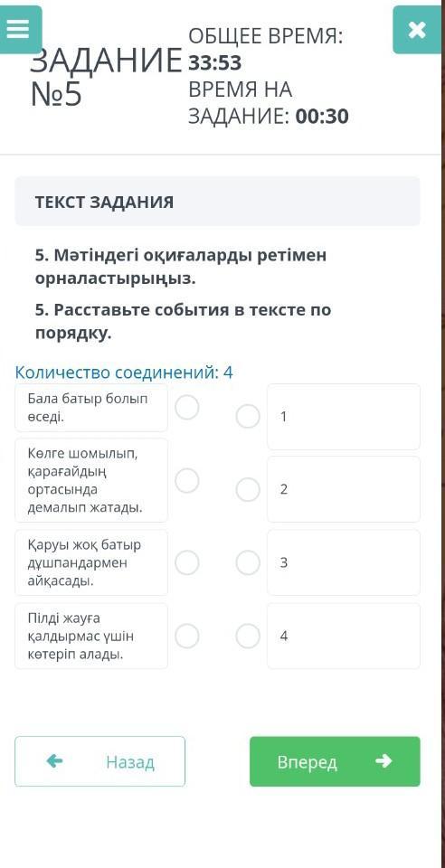Select the circle next to number 1
The image size is (445, 868).
click(248, 416)
